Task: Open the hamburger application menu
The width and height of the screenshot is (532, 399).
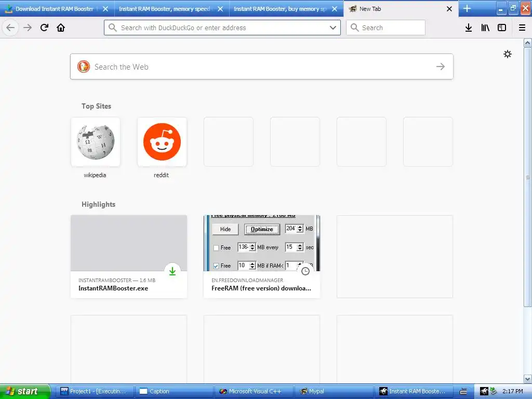Action: [x=522, y=28]
